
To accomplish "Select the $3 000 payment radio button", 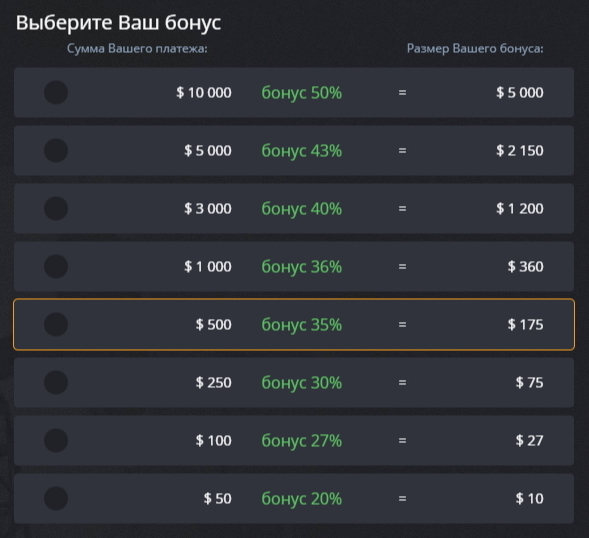I will click(56, 209).
